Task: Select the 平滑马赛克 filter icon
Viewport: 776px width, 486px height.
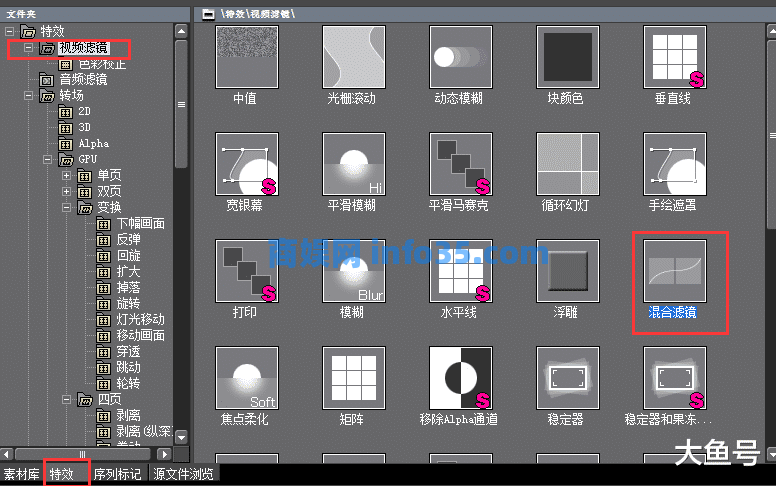Action: tap(461, 163)
